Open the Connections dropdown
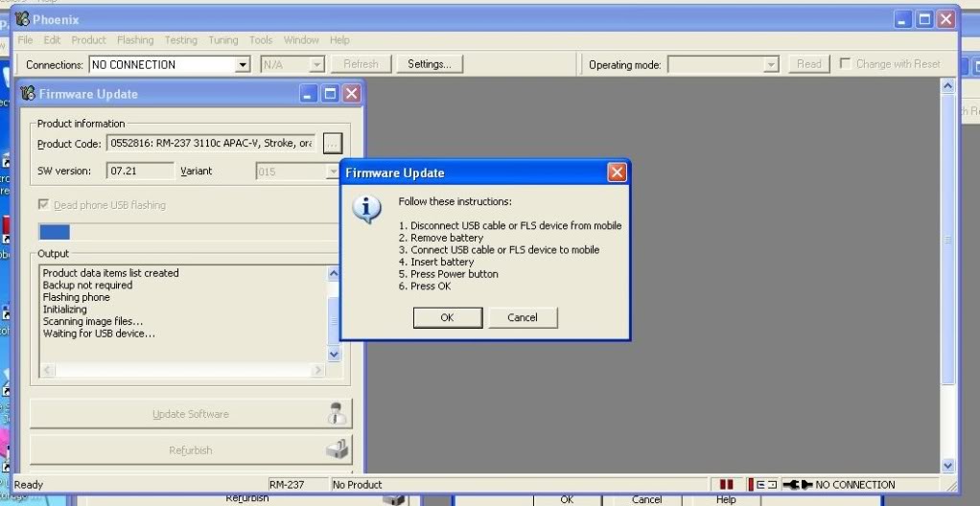The height and width of the screenshot is (506, 980). coord(243,64)
